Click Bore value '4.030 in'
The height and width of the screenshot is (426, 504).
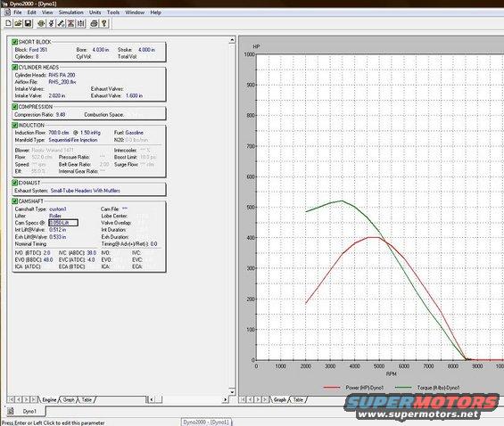(x=101, y=50)
